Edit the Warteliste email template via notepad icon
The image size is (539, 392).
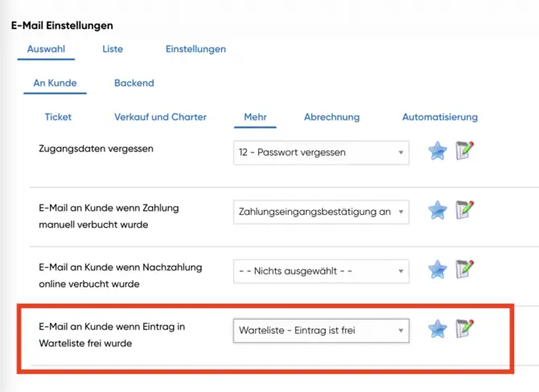point(464,328)
